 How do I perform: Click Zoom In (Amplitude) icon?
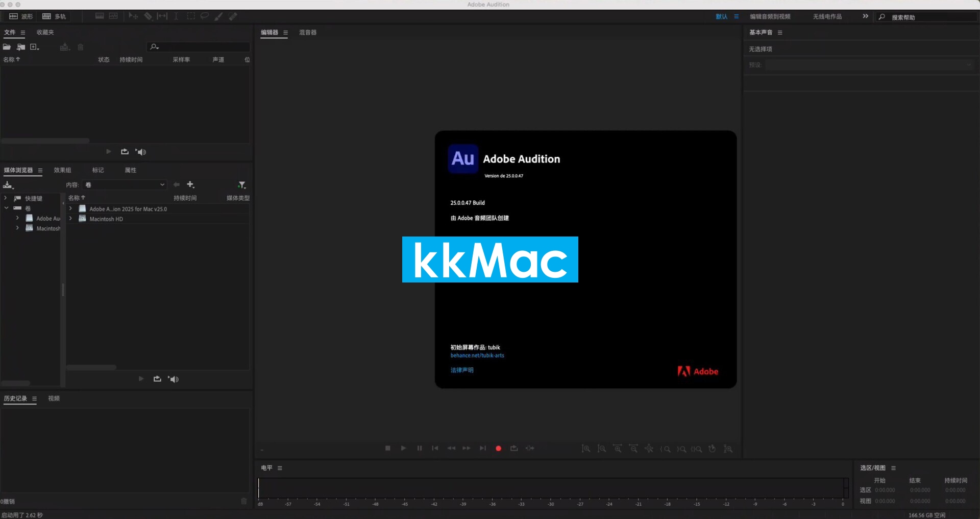pos(586,449)
